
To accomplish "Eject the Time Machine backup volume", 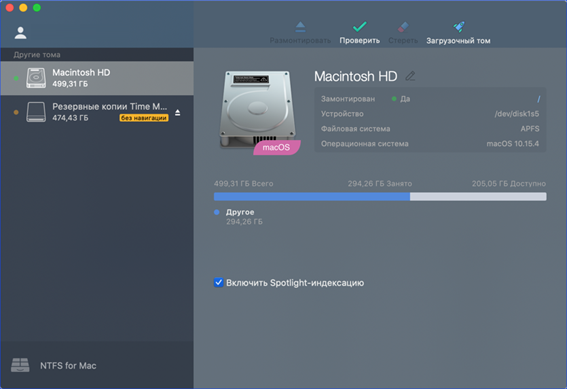I will tap(178, 113).
